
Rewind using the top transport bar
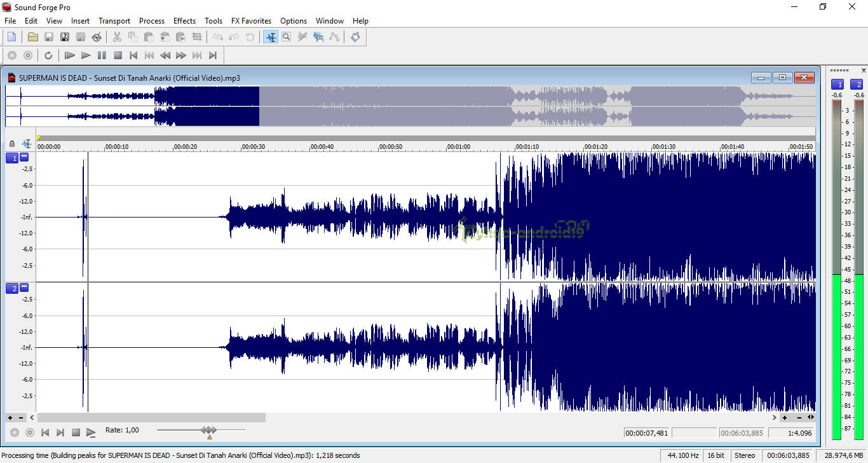click(165, 55)
